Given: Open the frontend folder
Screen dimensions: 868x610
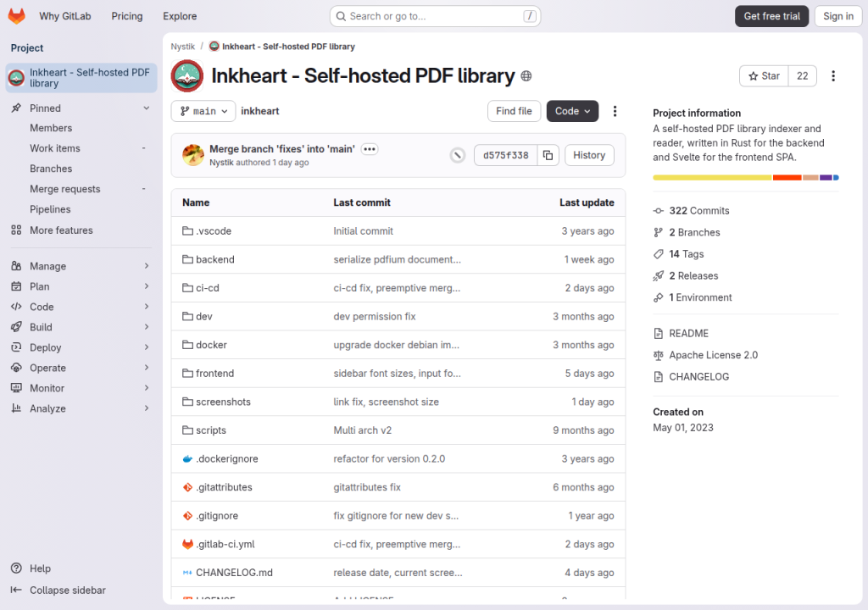Looking at the screenshot, I should (x=214, y=374).
